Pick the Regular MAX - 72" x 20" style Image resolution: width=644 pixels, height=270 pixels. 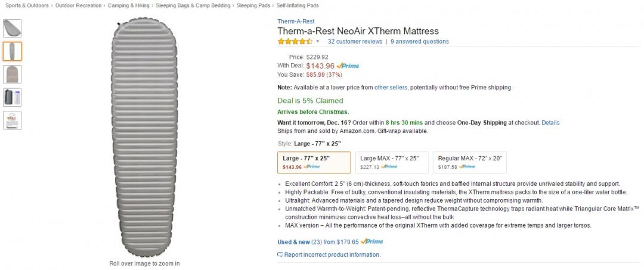coord(470,162)
